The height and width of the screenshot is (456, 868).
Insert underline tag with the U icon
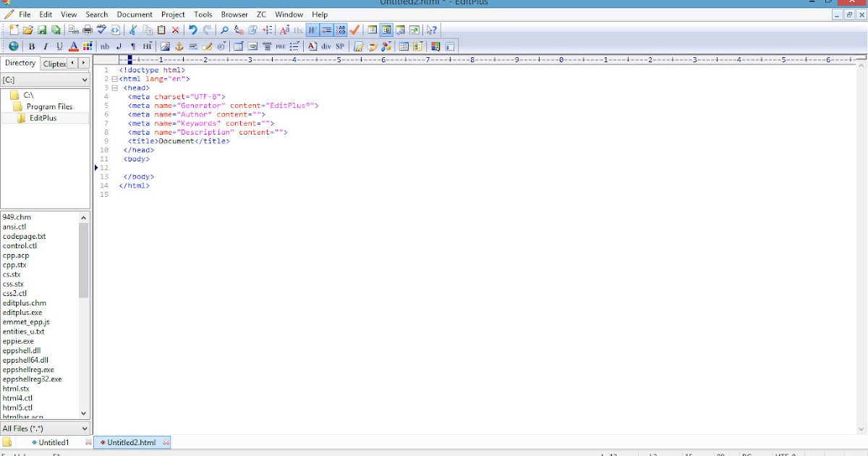pos(59,46)
